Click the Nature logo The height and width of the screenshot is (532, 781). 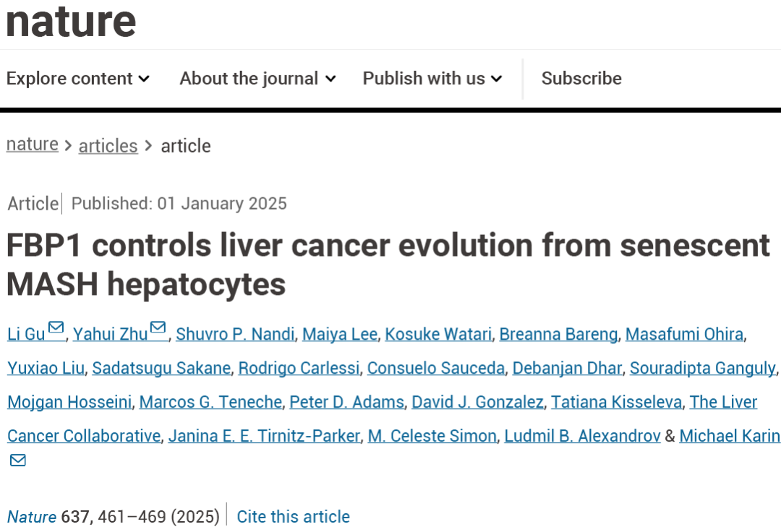[71, 21]
